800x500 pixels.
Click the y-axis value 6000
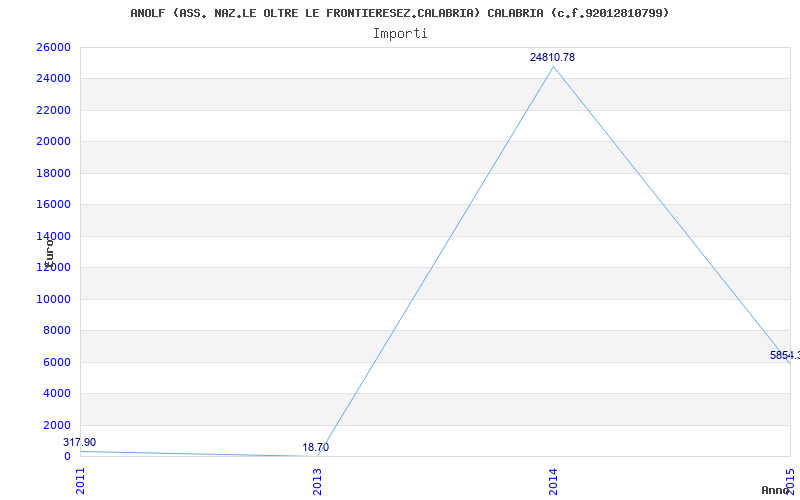[56, 362]
